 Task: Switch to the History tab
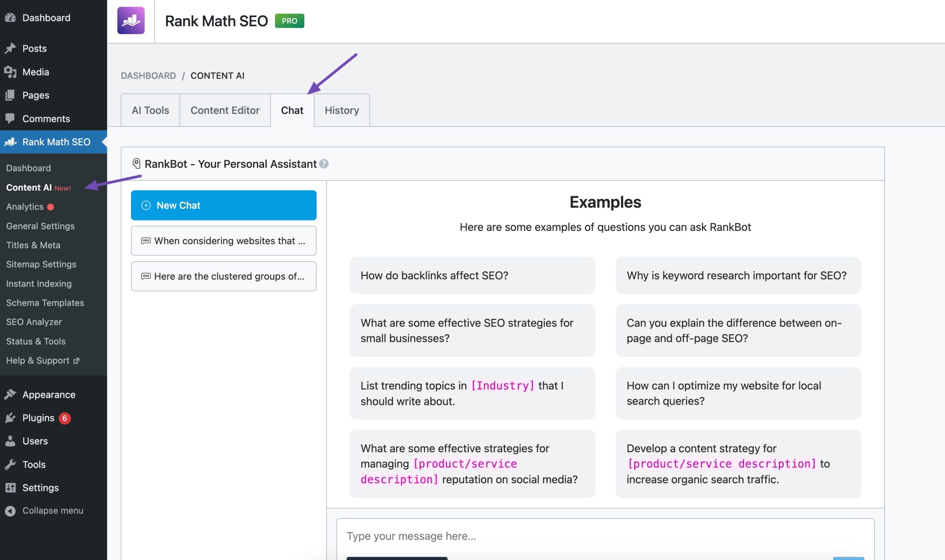tap(341, 110)
